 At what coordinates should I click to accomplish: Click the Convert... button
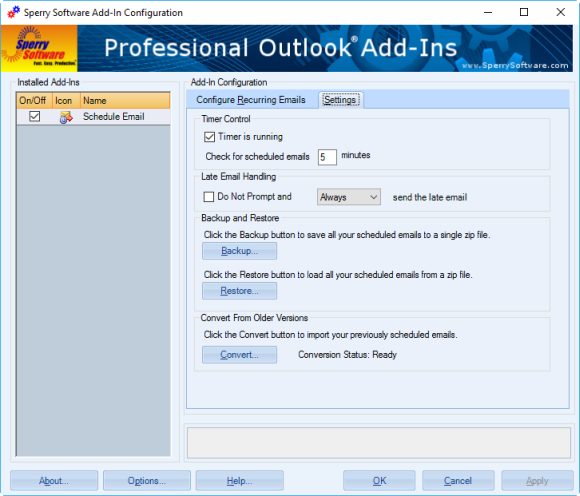click(x=239, y=355)
